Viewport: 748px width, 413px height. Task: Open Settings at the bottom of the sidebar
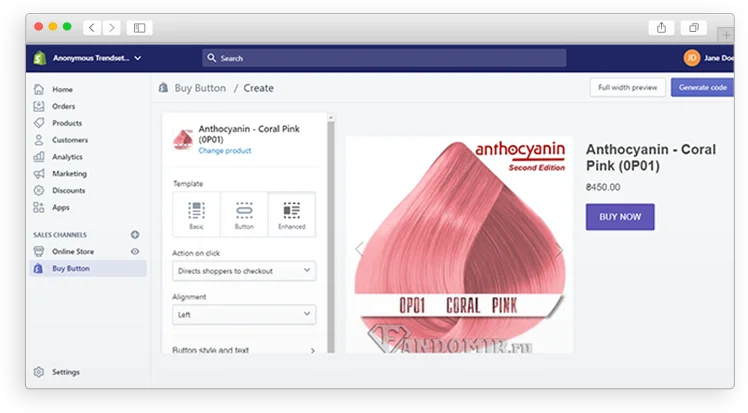pyautogui.click(x=66, y=372)
